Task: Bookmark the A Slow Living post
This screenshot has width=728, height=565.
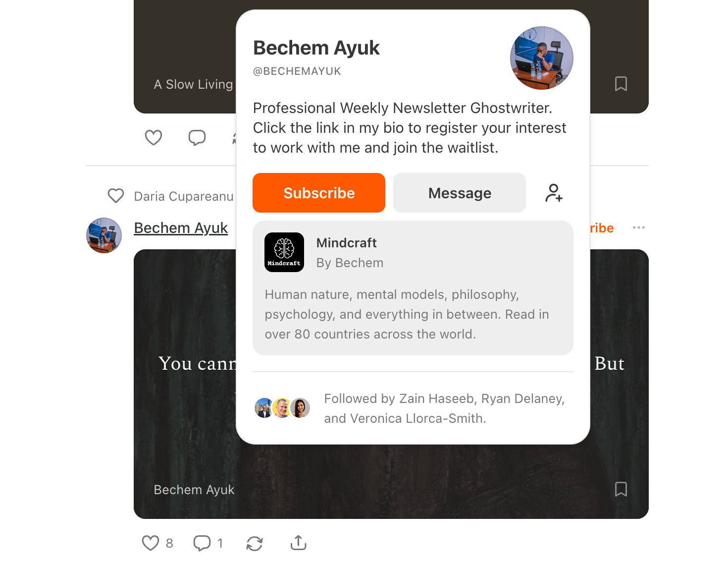Action: [x=621, y=84]
